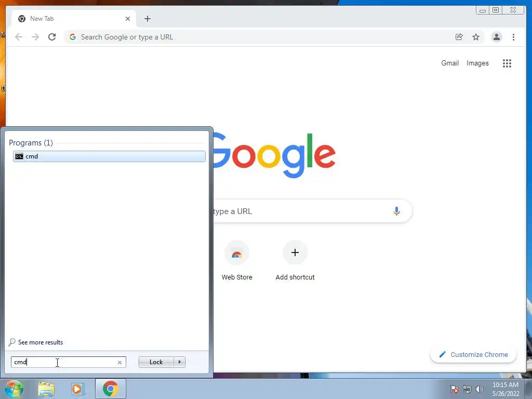This screenshot has width=532, height=399.
Task: Open the Google apps grid
Action: click(x=507, y=63)
